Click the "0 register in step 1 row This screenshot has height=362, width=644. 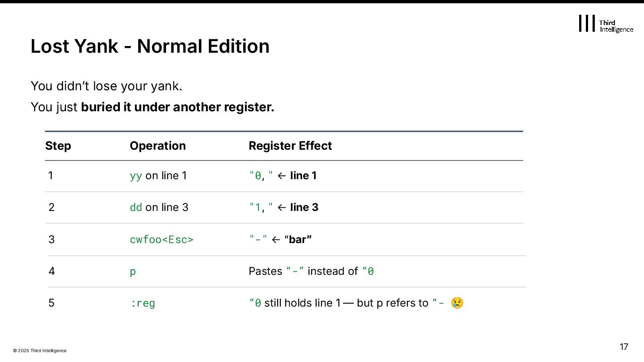click(x=255, y=176)
